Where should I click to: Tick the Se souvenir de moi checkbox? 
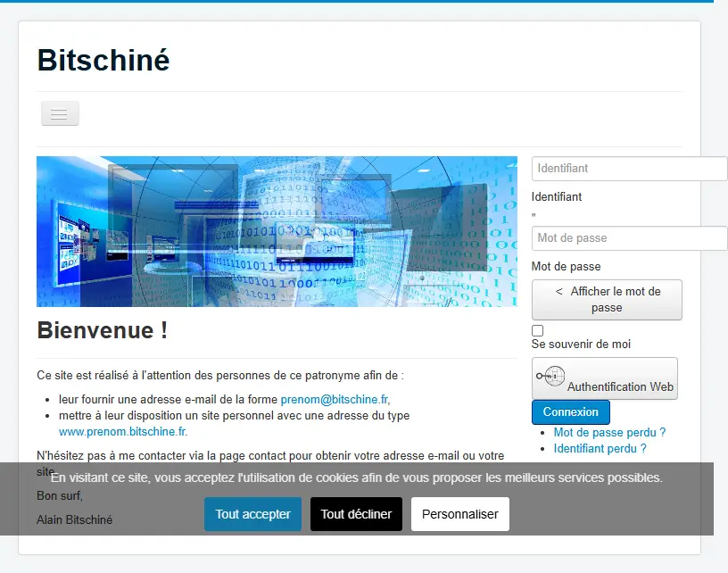[x=537, y=330]
